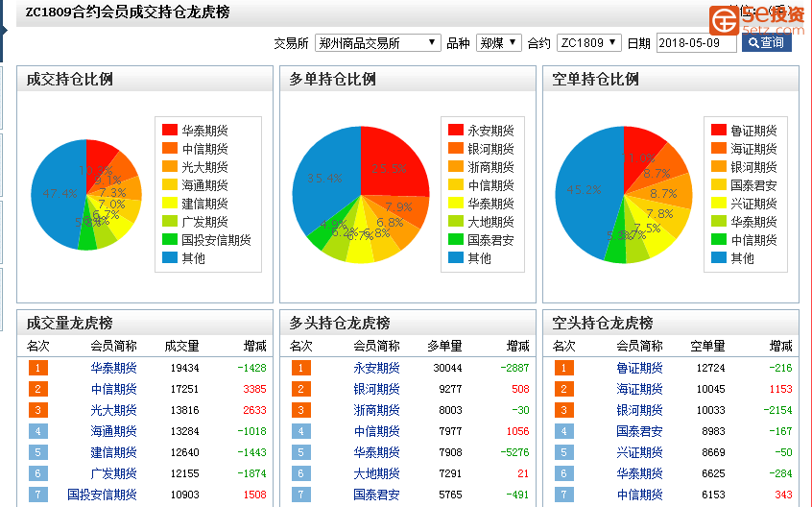Click 永安期货 red swatch in 多单持仓比例 legend

coord(456,130)
